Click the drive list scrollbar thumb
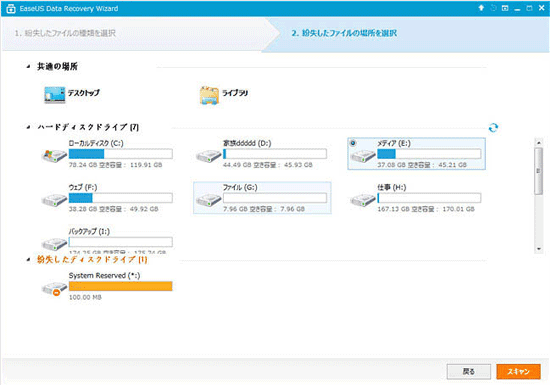550x385 pixels. (x=538, y=171)
